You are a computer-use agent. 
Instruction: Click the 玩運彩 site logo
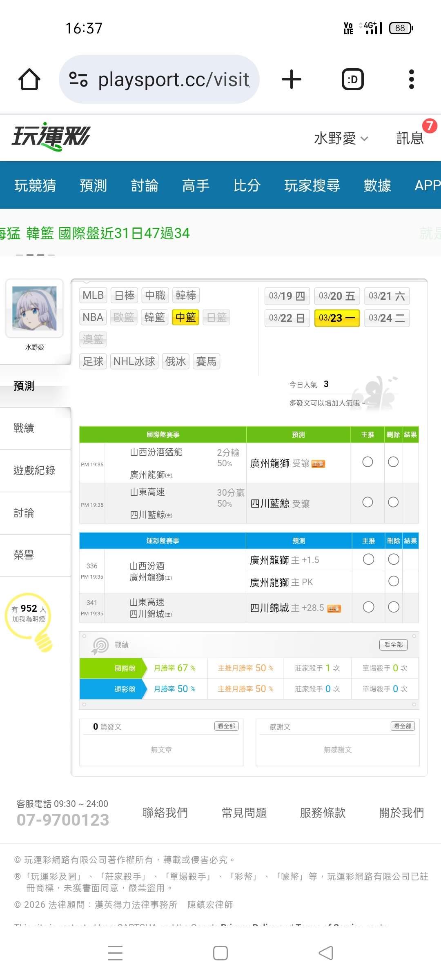click(51, 137)
